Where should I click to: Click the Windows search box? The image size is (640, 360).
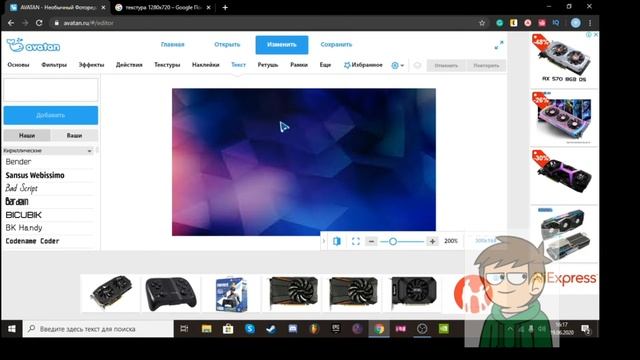98,329
